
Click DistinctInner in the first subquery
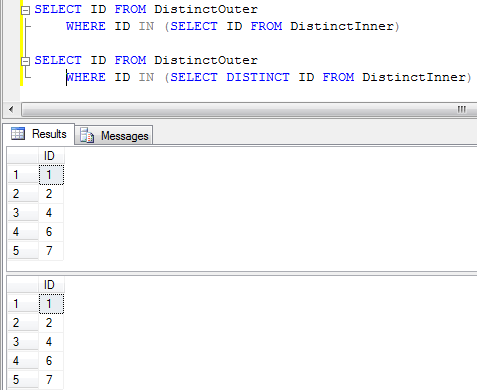[x=342, y=26]
